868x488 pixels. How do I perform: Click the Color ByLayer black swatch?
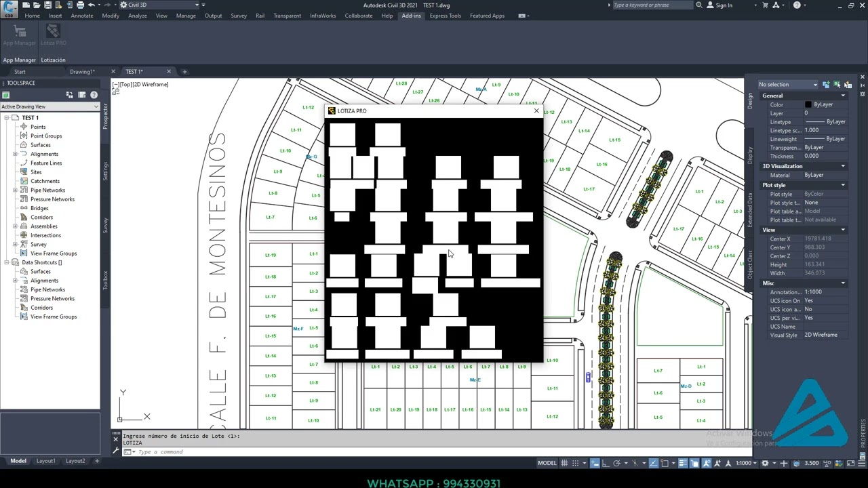pyautogui.click(x=808, y=104)
